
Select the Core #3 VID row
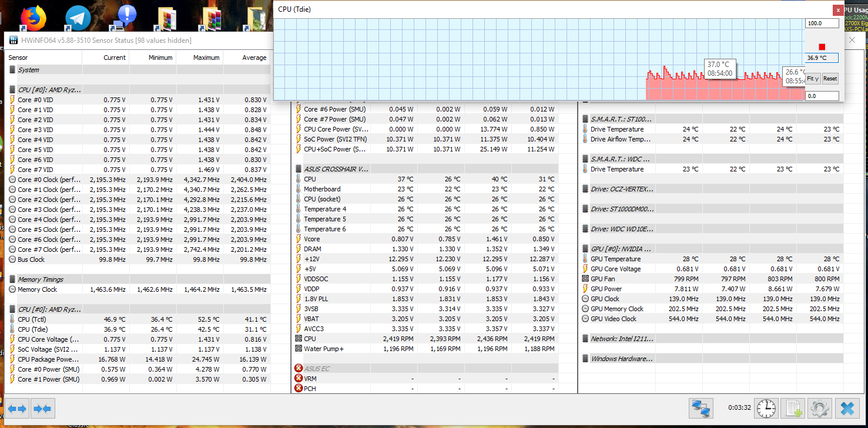(138, 130)
